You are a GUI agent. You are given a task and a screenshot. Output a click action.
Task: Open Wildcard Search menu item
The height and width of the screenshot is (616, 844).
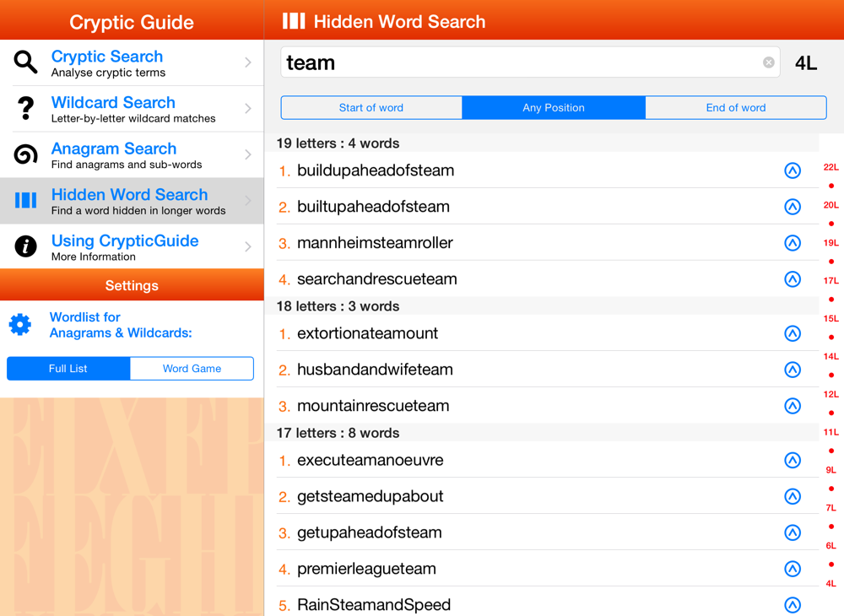pyautogui.click(x=132, y=109)
